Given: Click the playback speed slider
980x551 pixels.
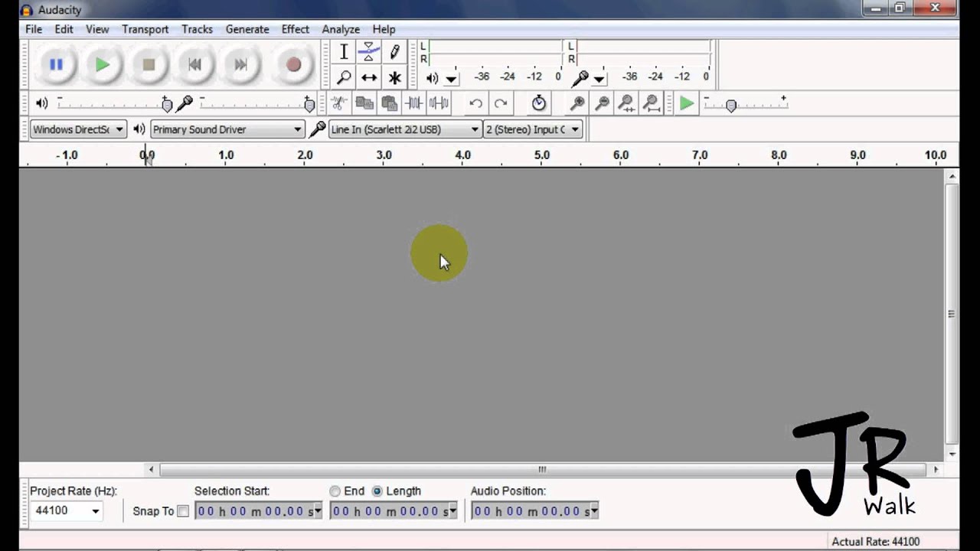Looking at the screenshot, I should tap(746, 103).
